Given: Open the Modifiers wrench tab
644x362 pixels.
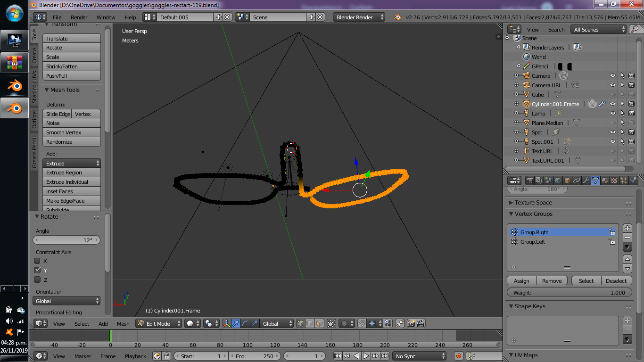Looking at the screenshot, I should pos(586,181).
